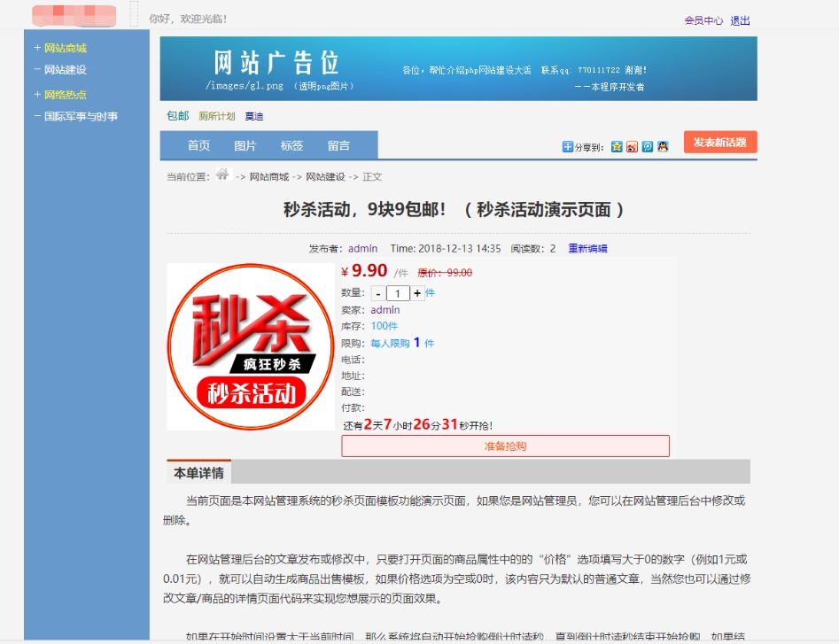Click the blue plus share icon
This screenshot has width=839, height=644.
[x=566, y=146]
